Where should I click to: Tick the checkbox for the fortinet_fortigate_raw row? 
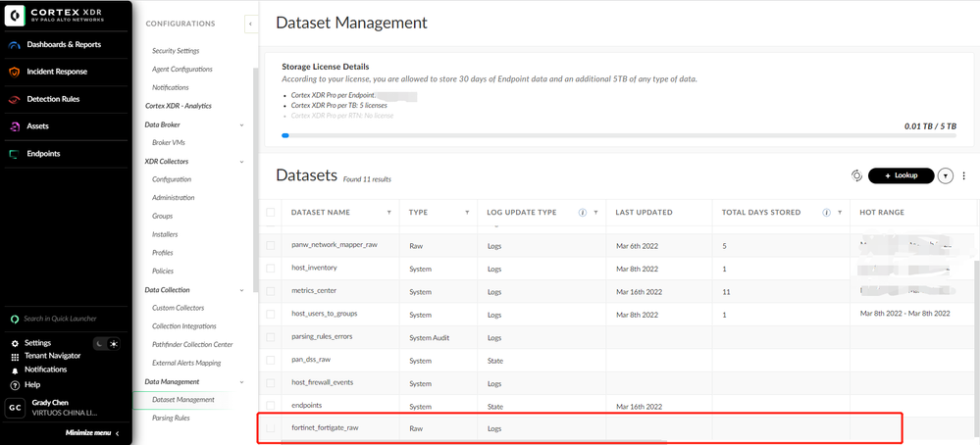pyautogui.click(x=271, y=427)
